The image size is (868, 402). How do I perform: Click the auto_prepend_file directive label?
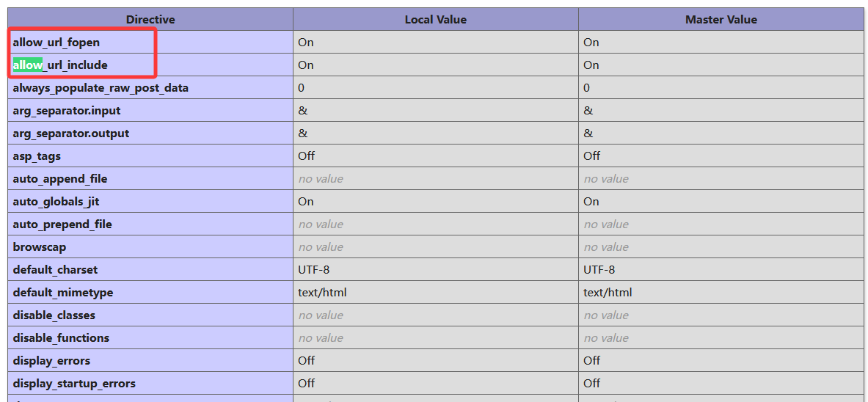(62, 224)
